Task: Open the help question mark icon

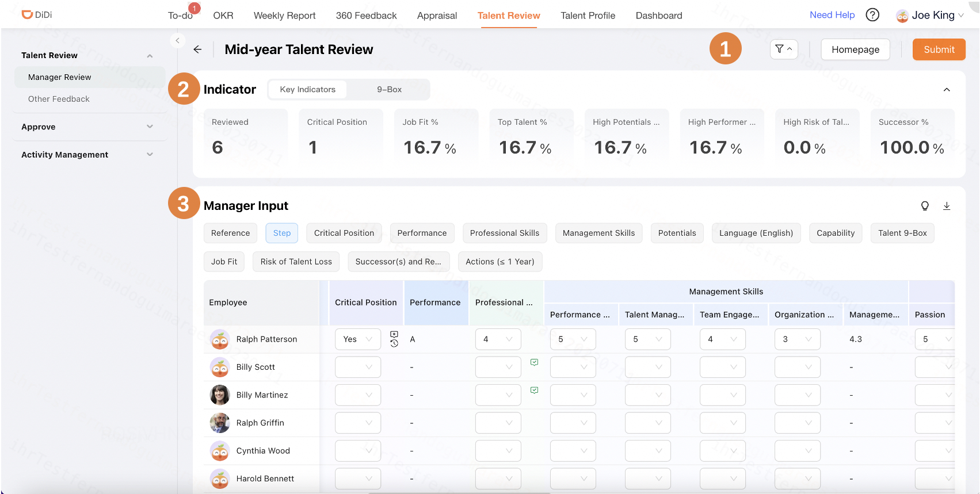Action: point(872,15)
